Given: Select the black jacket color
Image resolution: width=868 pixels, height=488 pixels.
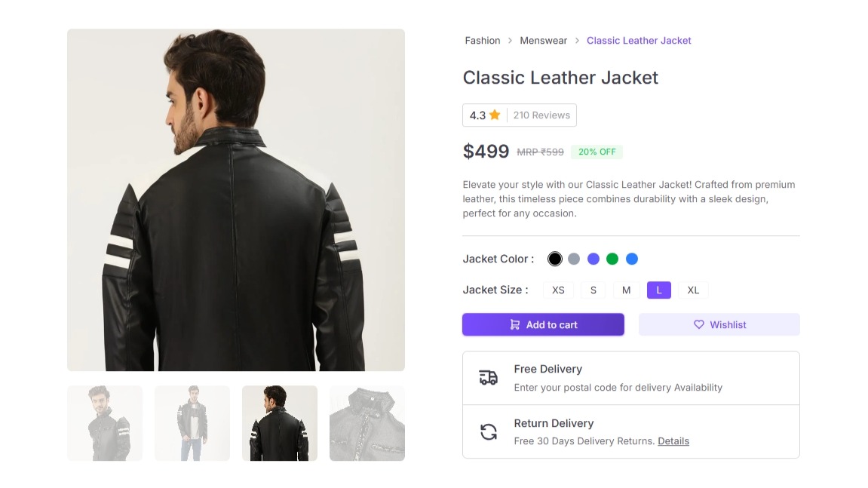Looking at the screenshot, I should click(555, 259).
